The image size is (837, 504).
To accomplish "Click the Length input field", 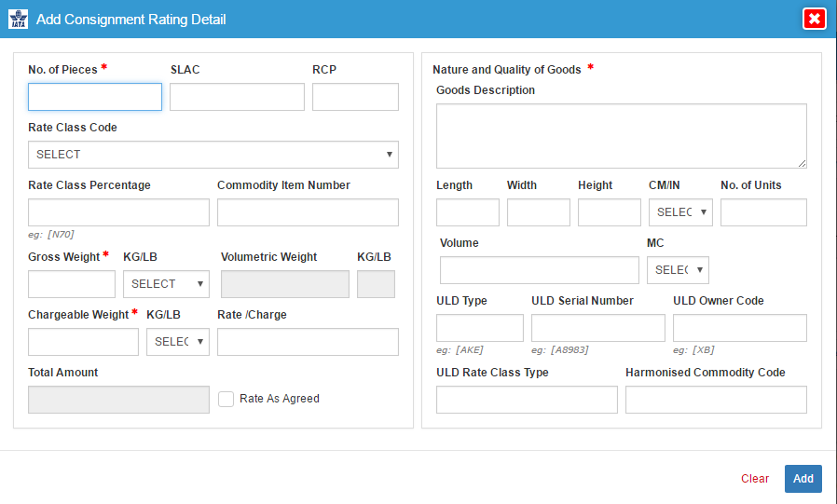I will (468, 212).
